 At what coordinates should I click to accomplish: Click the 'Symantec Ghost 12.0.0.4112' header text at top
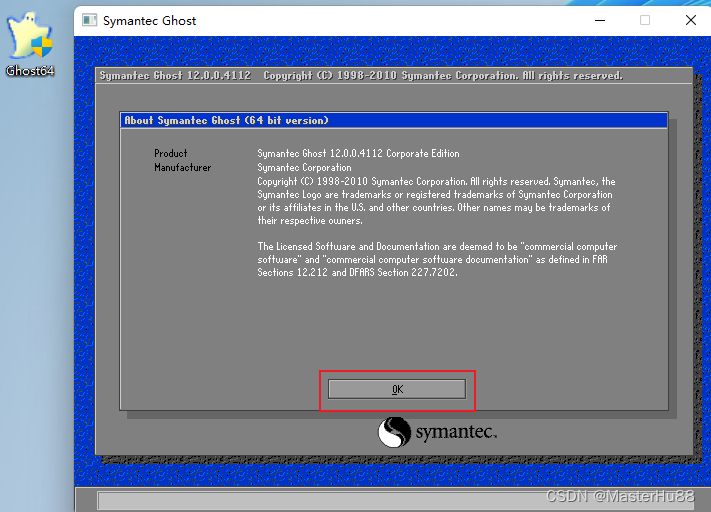click(175, 76)
